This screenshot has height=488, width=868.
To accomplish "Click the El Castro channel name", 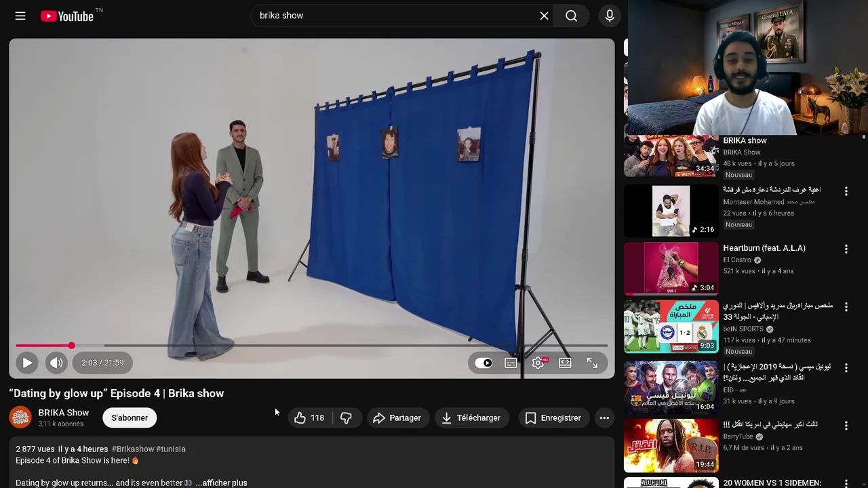I will coord(737,260).
